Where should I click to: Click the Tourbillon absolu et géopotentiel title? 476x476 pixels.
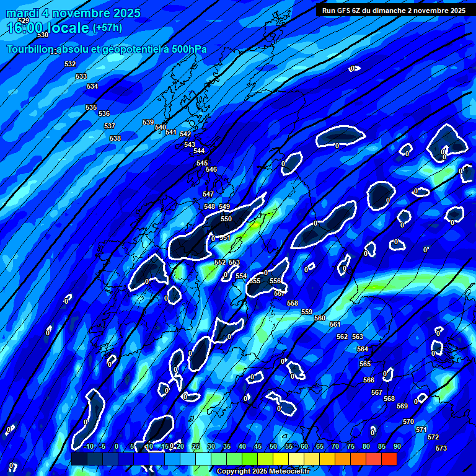pos(107,49)
